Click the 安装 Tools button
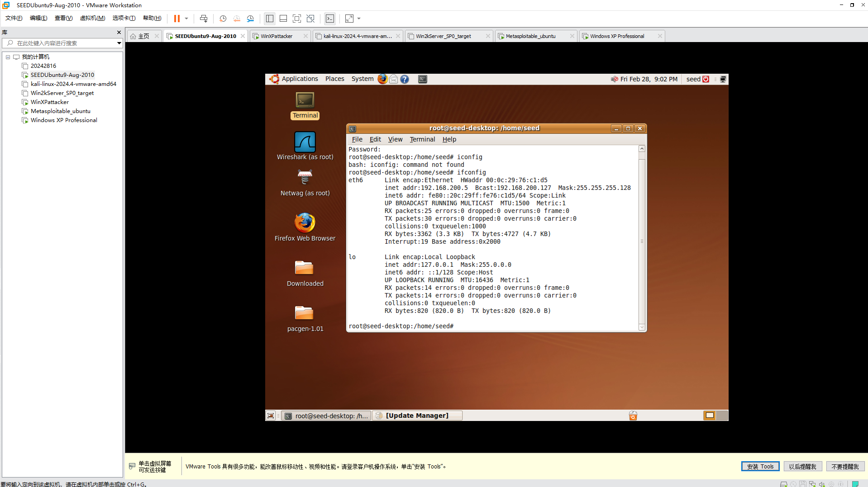Image resolution: width=868 pixels, height=487 pixels. pos(760,467)
